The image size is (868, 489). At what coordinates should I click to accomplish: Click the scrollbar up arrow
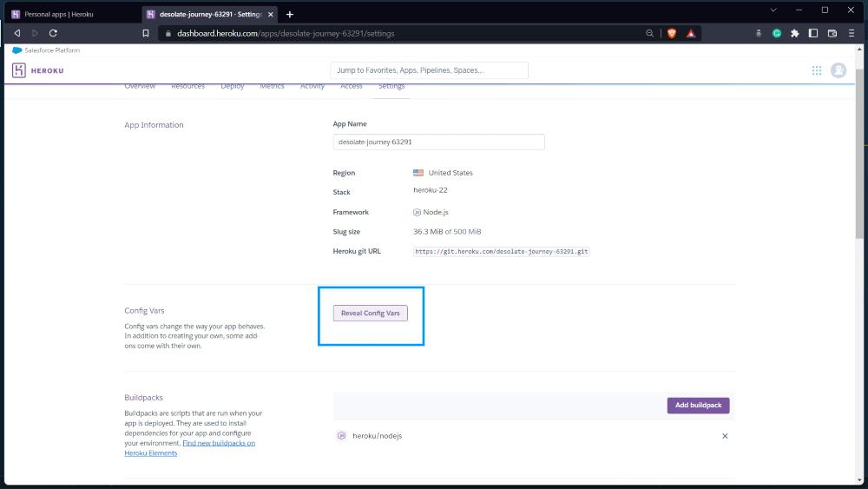click(859, 49)
